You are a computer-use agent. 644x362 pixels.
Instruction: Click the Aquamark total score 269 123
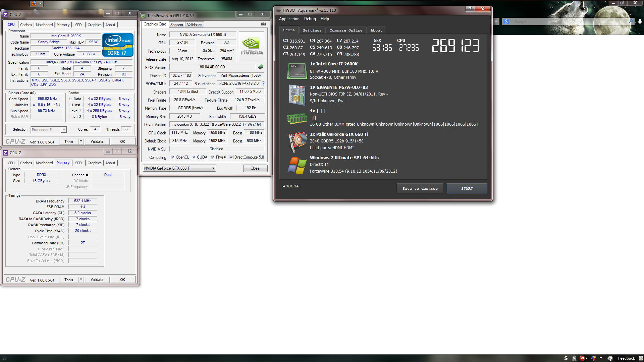pyautogui.click(x=455, y=46)
